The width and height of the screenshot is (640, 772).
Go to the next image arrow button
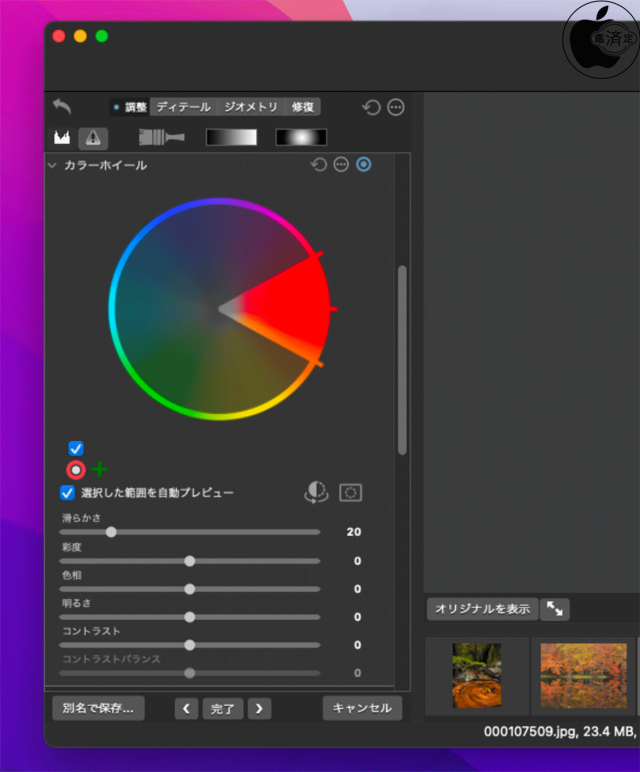pyautogui.click(x=259, y=709)
